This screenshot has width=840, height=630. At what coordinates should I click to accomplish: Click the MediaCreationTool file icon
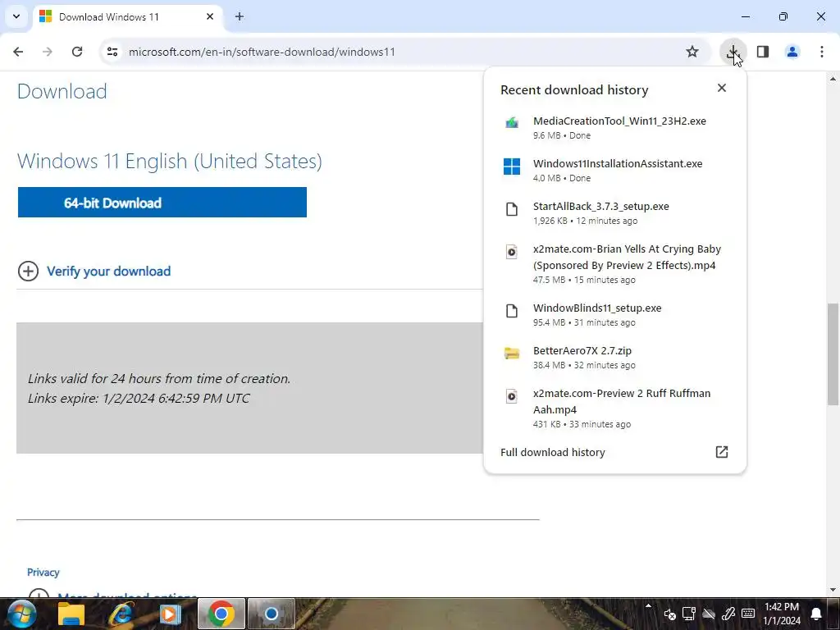click(x=512, y=123)
